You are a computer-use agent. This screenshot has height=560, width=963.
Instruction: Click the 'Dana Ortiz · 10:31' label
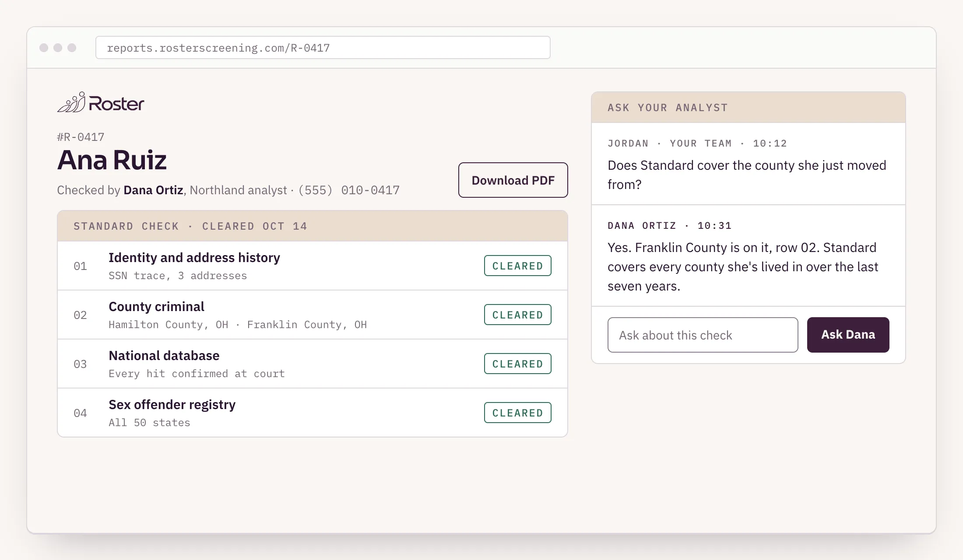pyautogui.click(x=670, y=226)
